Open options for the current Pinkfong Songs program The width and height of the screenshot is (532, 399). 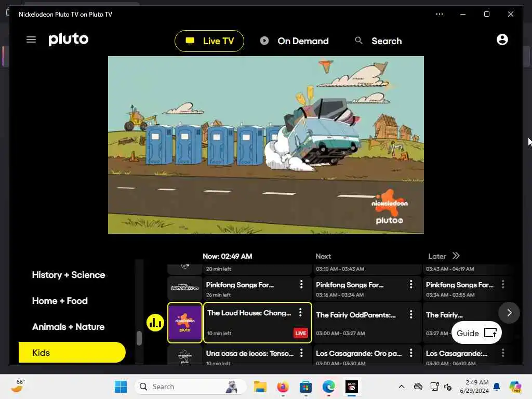click(x=301, y=284)
